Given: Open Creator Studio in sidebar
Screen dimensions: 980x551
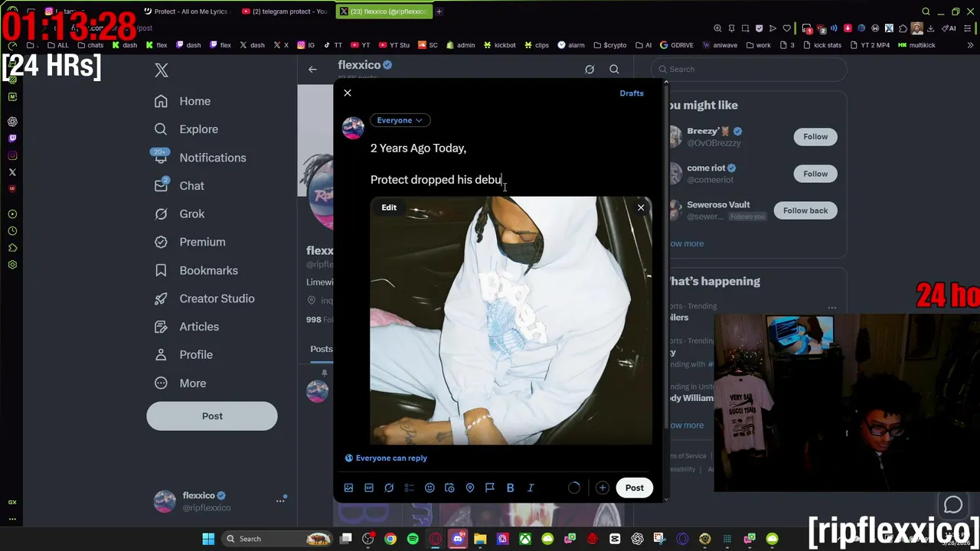Looking at the screenshot, I should coord(204,298).
